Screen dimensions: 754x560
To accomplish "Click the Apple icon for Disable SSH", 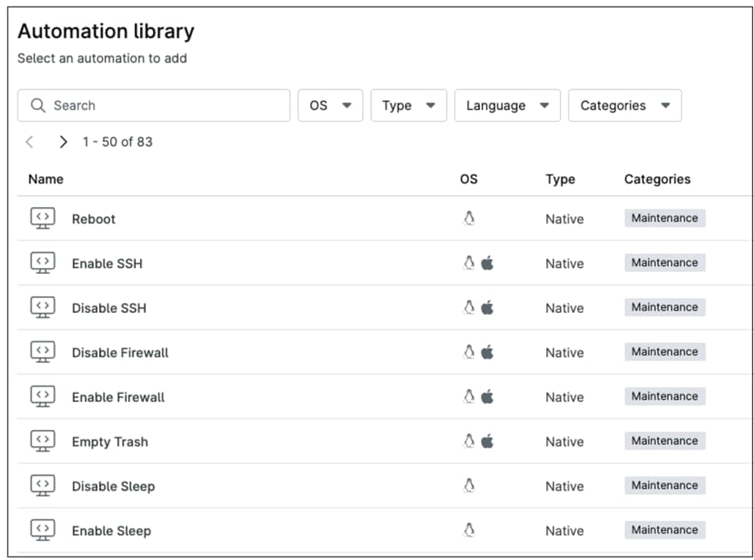I will point(488,307).
